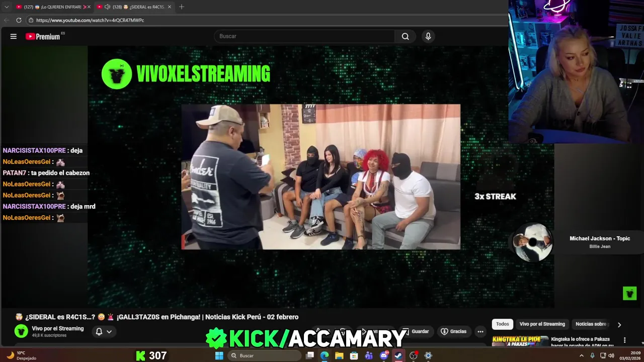Click the Gracias button
644x362 pixels.
coord(453,331)
